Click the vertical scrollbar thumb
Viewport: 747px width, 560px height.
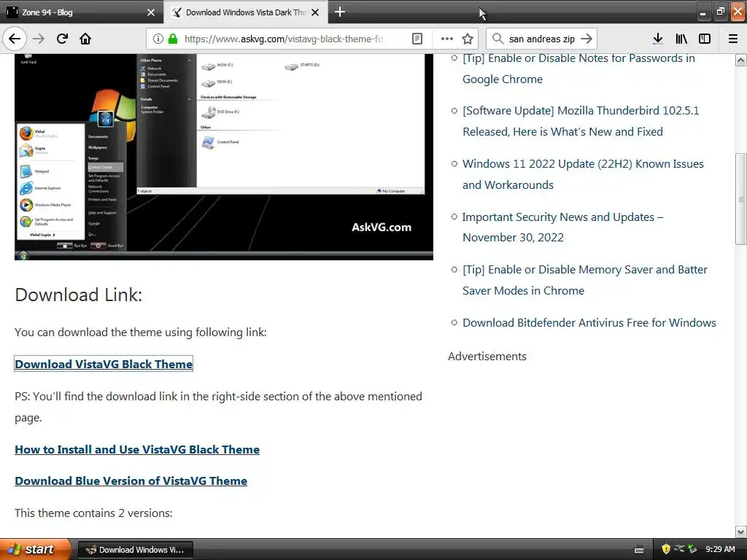tap(741, 199)
